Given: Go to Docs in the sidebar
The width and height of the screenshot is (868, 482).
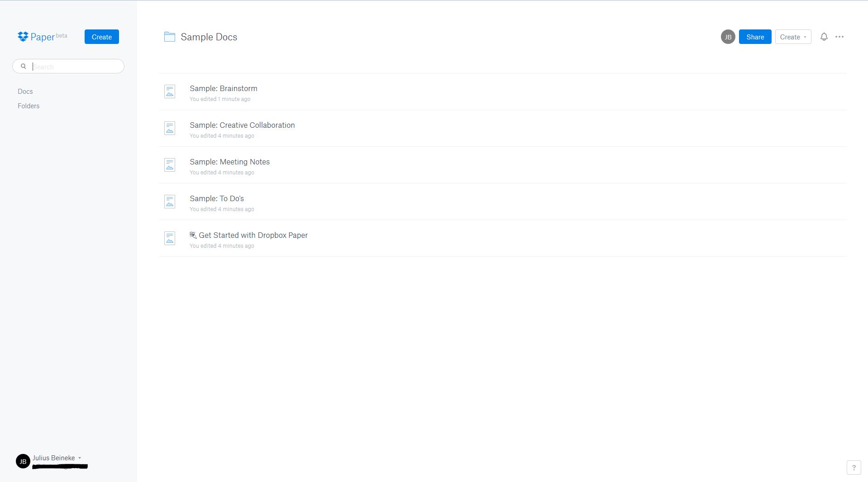Looking at the screenshot, I should [x=25, y=92].
